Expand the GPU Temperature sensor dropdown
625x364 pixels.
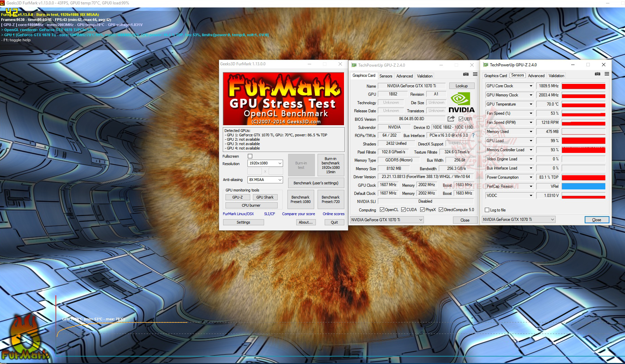pos(531,104)
